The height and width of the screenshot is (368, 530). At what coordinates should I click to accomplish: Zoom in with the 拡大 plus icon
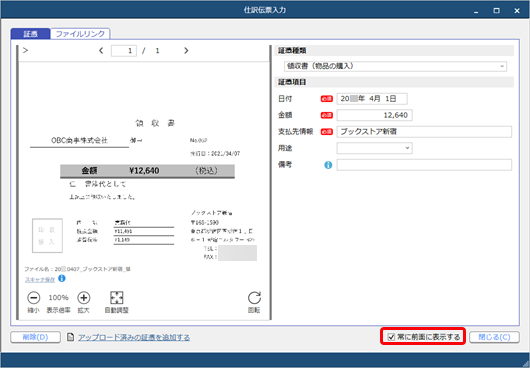point(83,298)
